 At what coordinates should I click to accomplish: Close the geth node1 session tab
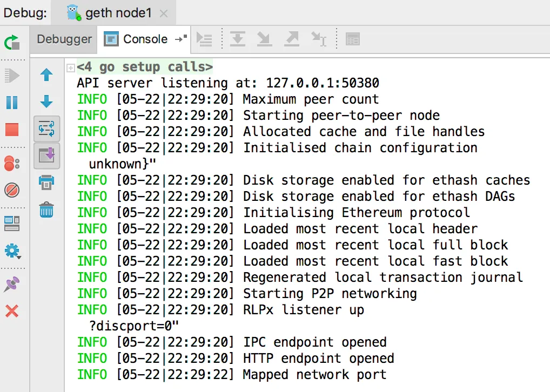164,13
